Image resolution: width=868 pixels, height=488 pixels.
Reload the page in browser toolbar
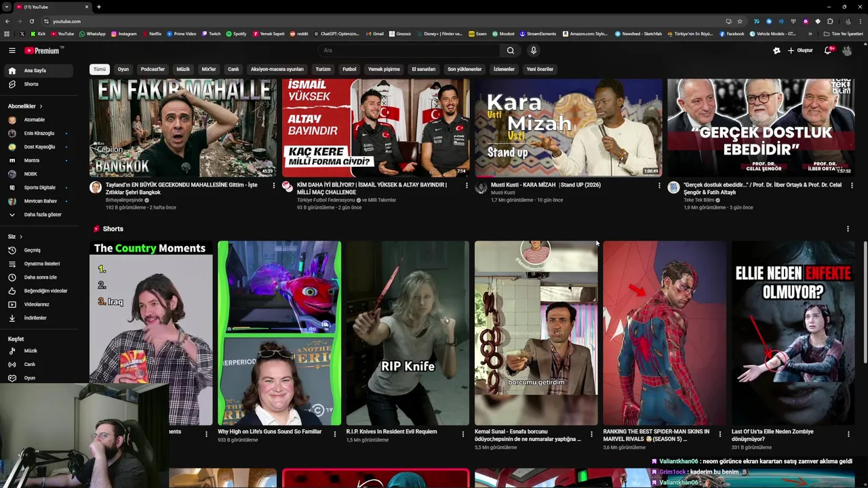[x=31, y=21]
